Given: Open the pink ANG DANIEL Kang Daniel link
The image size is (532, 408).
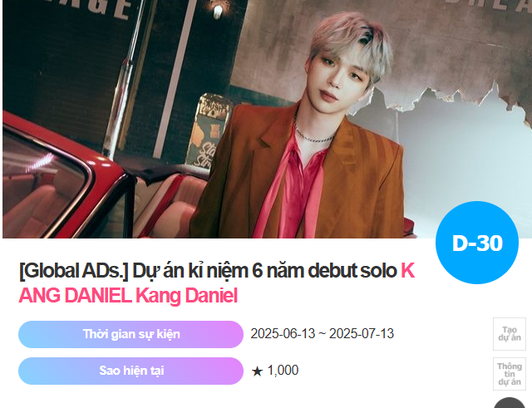Looking at the screenshot, I should click(128, 295).
